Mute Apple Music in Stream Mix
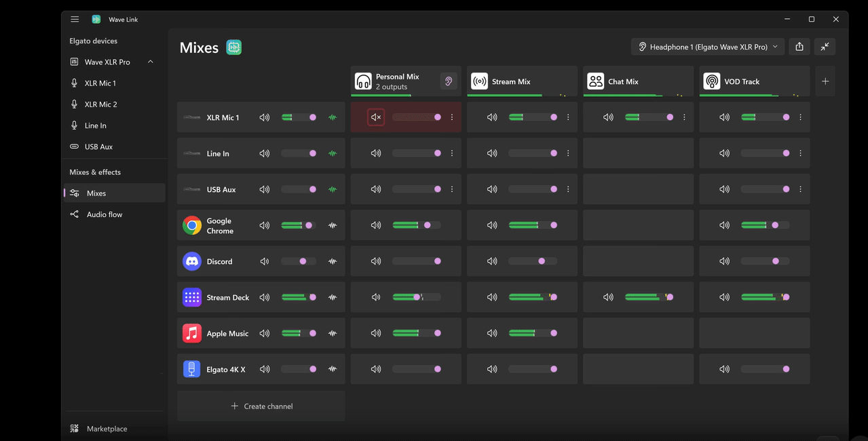Image resolution: width=868 pixels, height=441 pixels. (492, 333)
